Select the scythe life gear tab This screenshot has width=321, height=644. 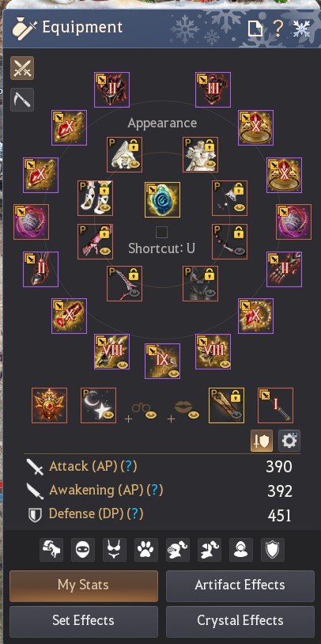pyautogui.click(x=22, y=100)
